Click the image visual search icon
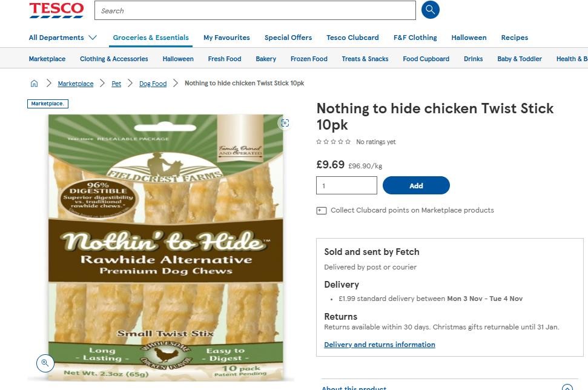The height and width of the screenshot is (390, 588). tap(285, 123)
